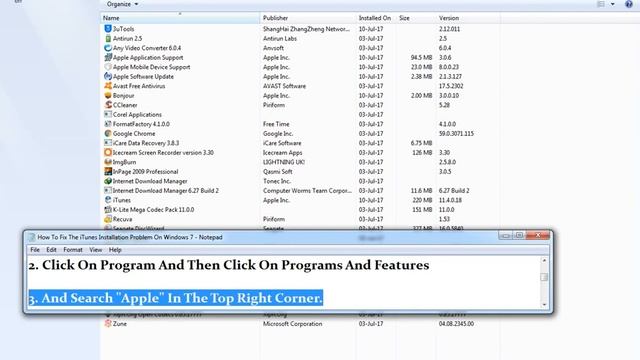Select InPage 2009 Professional icon
The image size is (640, 360).
pos(108,172)
